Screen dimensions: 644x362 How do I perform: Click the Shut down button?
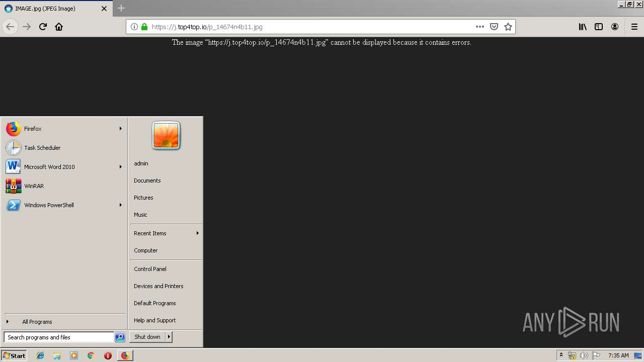(147, 337)
